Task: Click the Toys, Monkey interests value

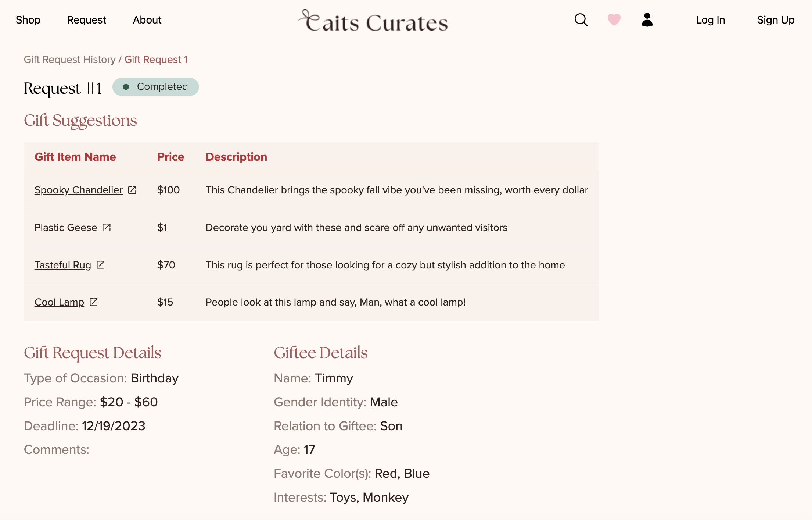Action: click(x=369, y=497)
